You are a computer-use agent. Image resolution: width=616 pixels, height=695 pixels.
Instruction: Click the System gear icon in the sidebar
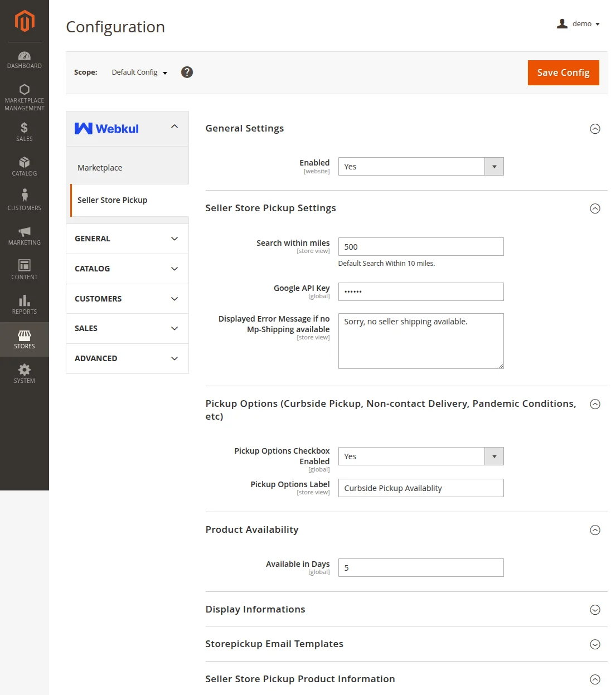[25, 373]
